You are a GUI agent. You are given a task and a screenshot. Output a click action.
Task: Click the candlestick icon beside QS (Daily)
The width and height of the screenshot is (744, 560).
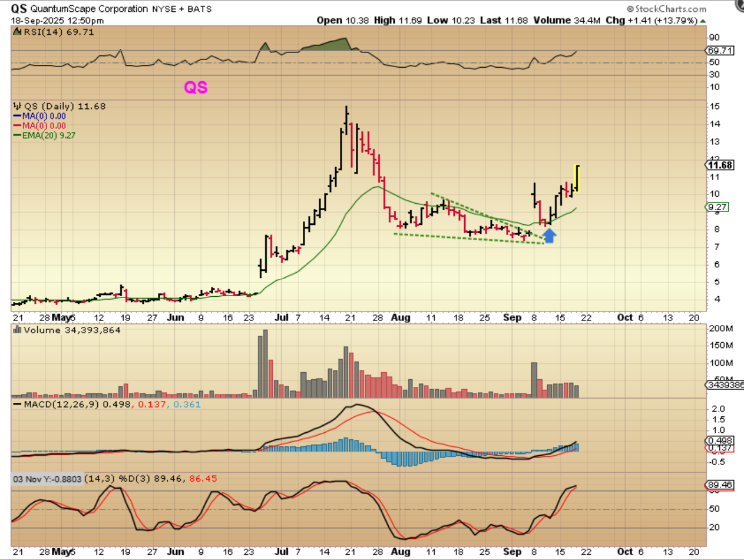[17, 107]
